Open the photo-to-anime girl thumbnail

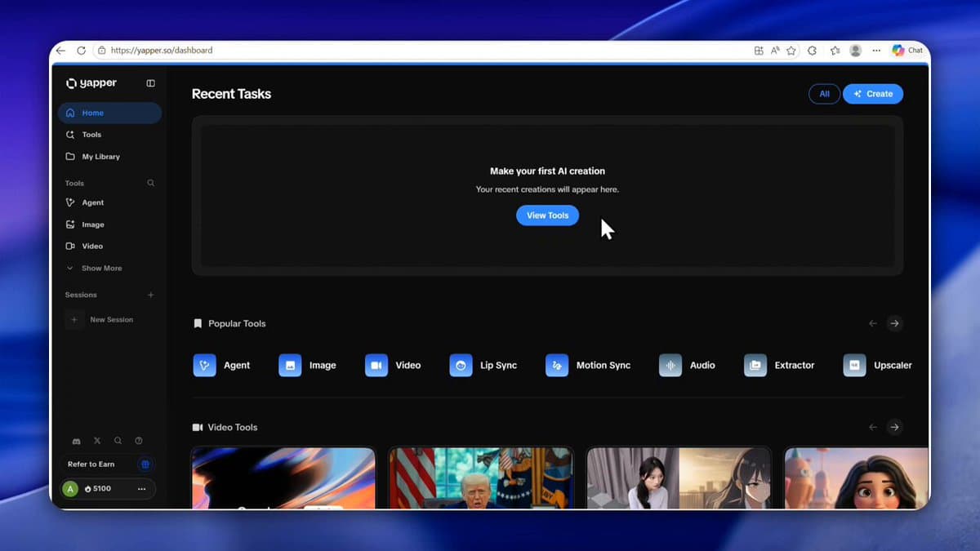[679, 478]
